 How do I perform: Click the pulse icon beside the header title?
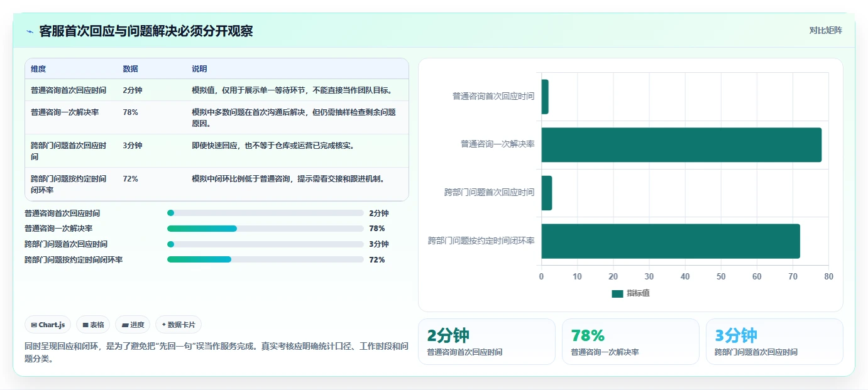[30, 31]
